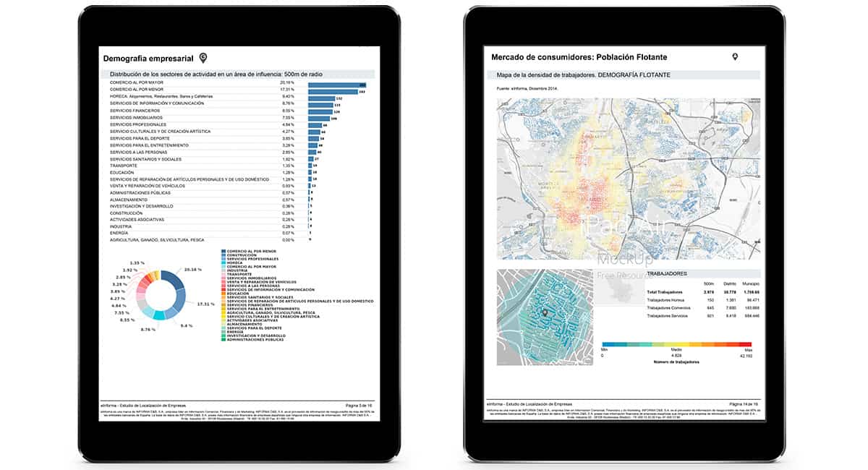Image resolution: width=868 pixels, height=470 pixels.
Task: Select the bar for COMERCIO AL POR MAYOR
Action: pos(338,84)
